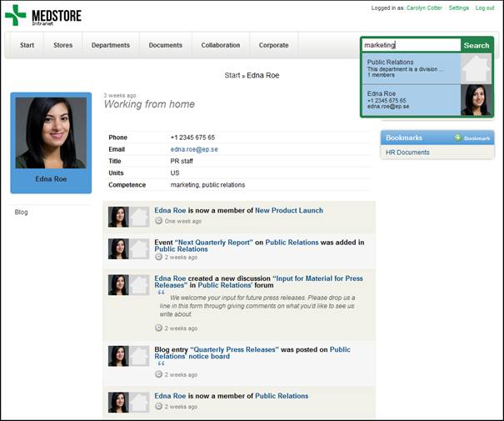Open the Settings link

[459, 8]
